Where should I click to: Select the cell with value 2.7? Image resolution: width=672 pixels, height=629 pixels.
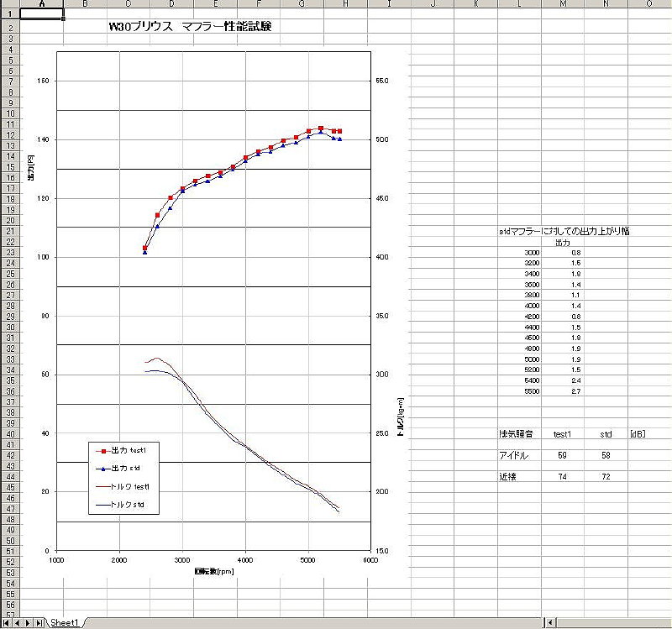point(563,391)
